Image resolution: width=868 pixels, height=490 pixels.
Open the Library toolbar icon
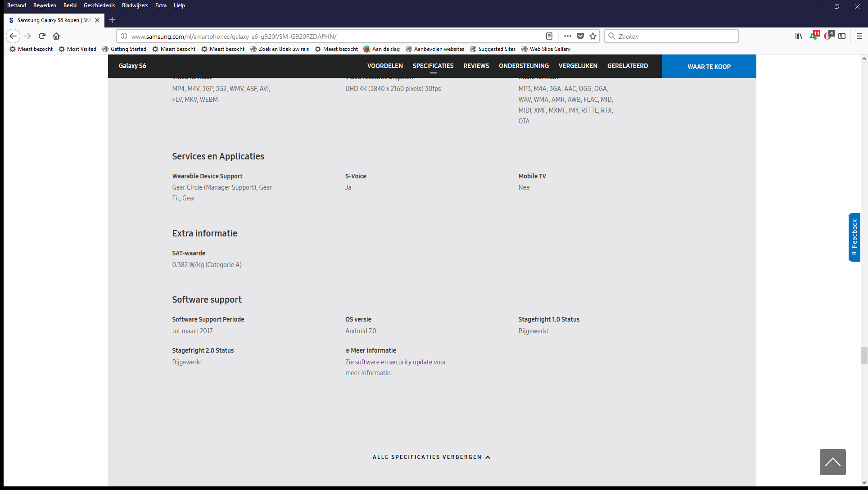799,36
